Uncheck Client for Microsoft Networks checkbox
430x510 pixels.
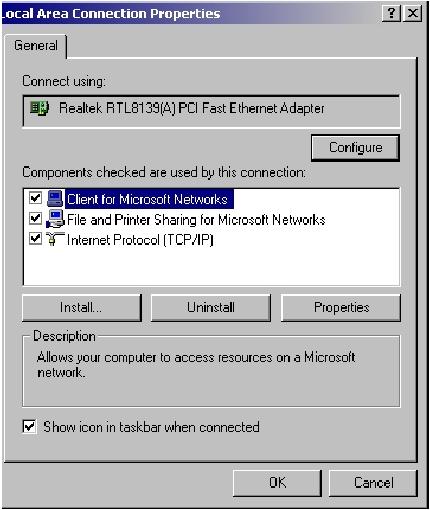point(35,198)
